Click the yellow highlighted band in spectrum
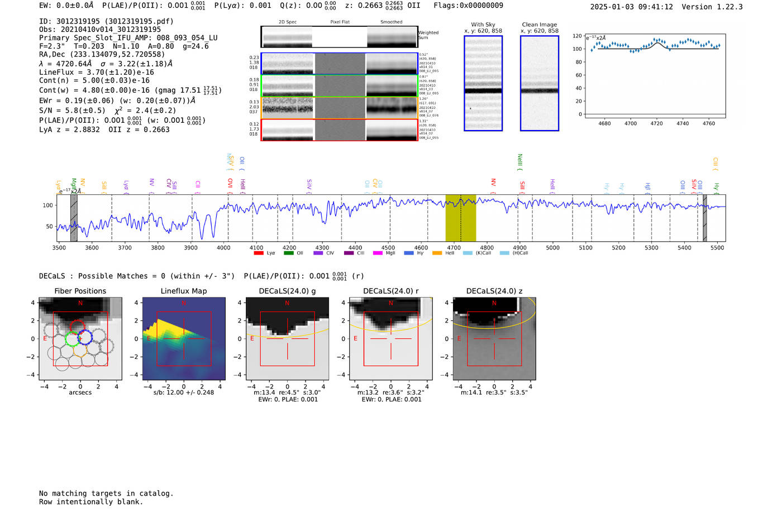782x532 pixels. coord(460,218)
